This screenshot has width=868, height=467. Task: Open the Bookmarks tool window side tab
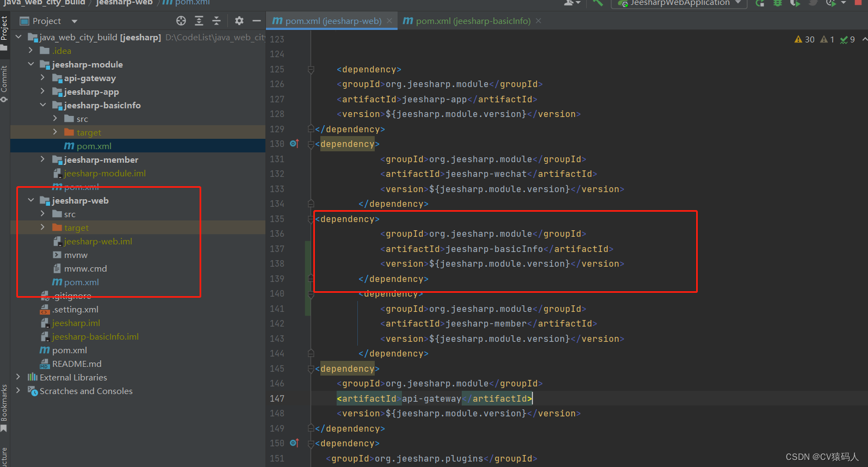(x=4, y=408)
